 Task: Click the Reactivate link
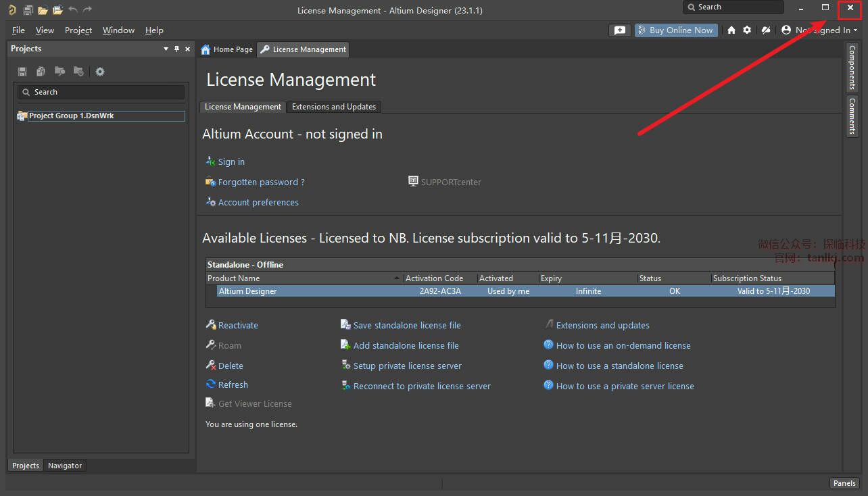coord(238,326)
